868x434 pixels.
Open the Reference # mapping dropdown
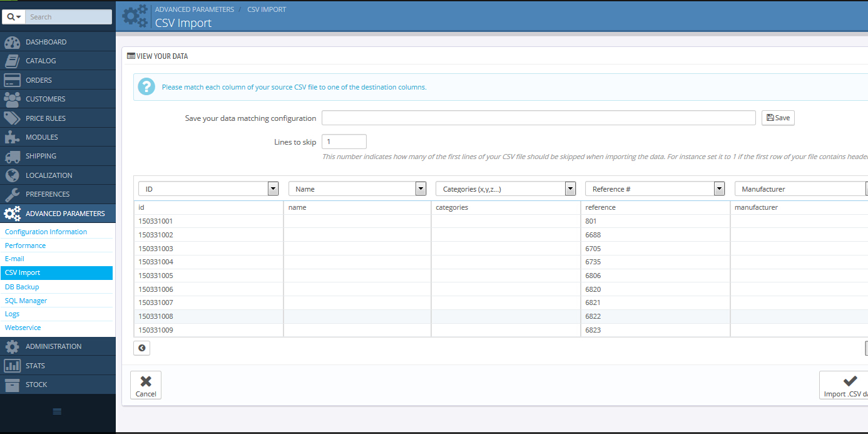tap(655, 189)
